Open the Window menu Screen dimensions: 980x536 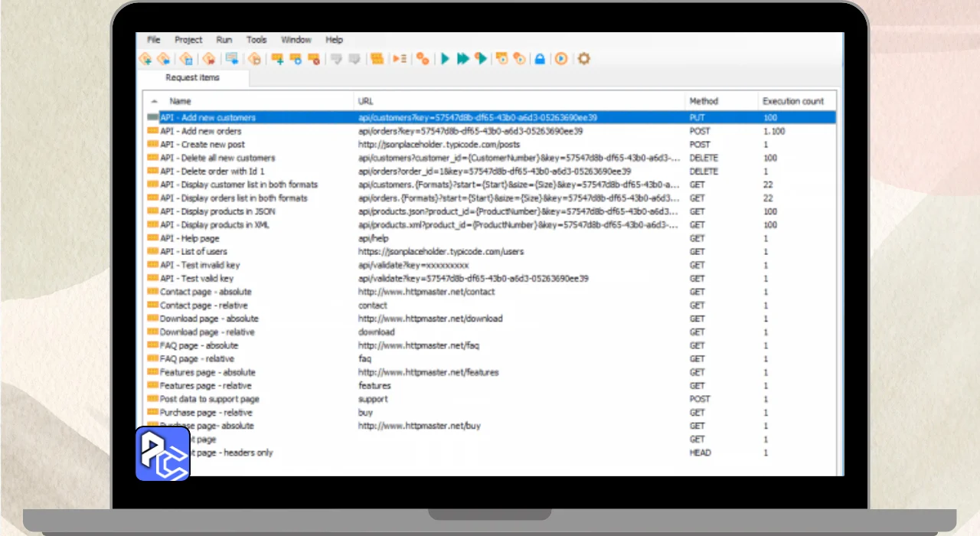[296, 40]
